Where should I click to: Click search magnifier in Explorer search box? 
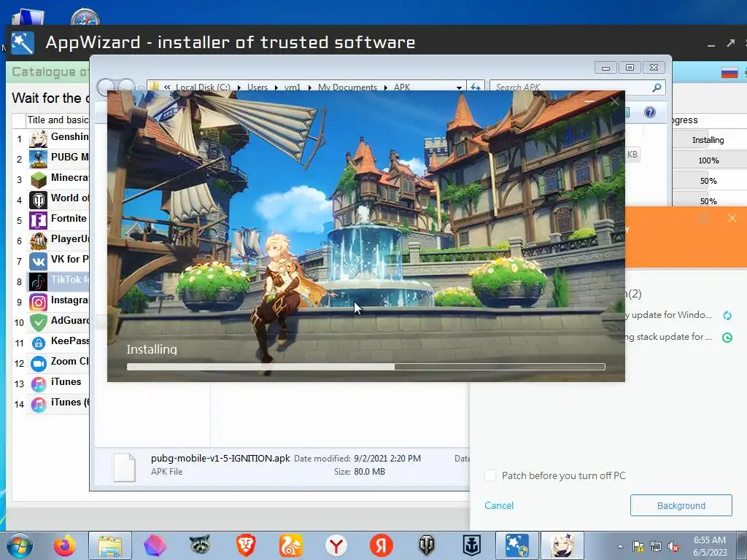click(657, 87)
